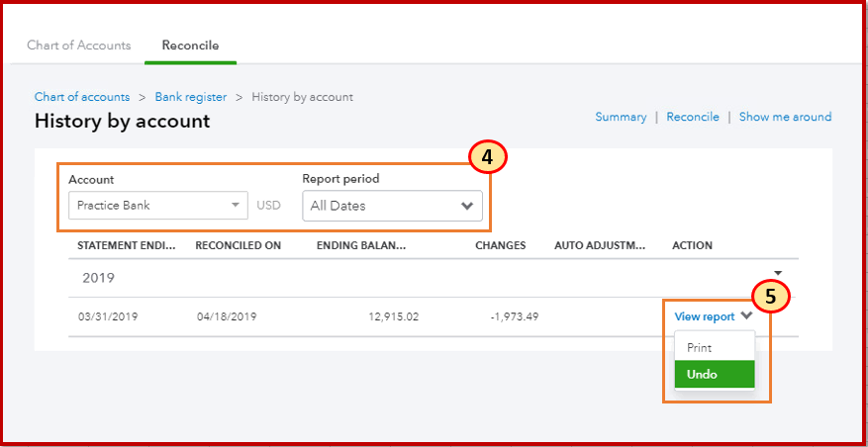This screenshot has width=868, height=447.
Task: Toggle the chevron next to View report
Action: 746,316
